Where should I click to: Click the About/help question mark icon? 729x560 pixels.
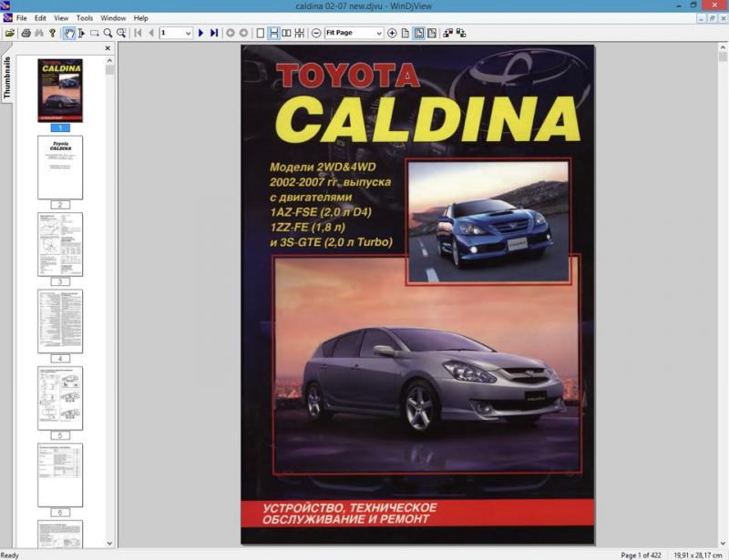[52, 33]
